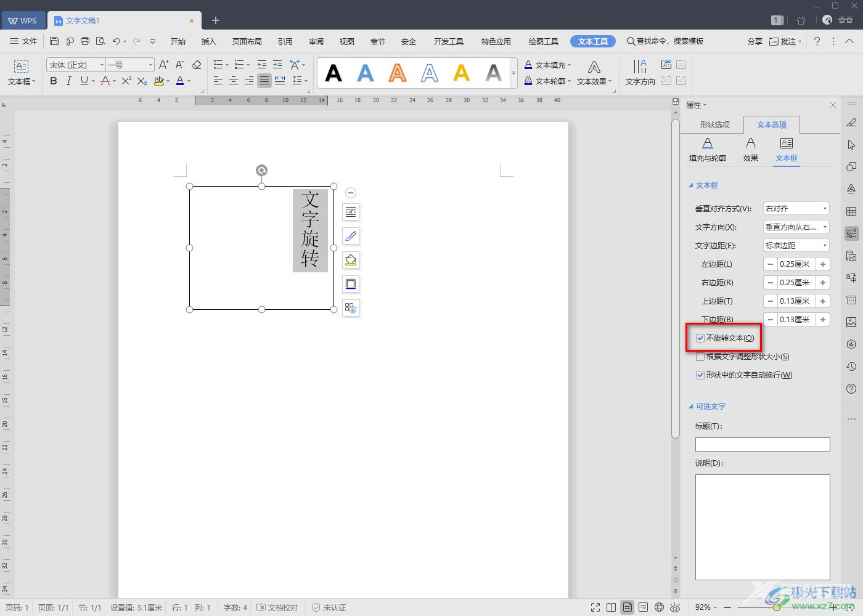Click the Clear formatting eraser icon
The image size is (863, 616).
pos(197,65)
